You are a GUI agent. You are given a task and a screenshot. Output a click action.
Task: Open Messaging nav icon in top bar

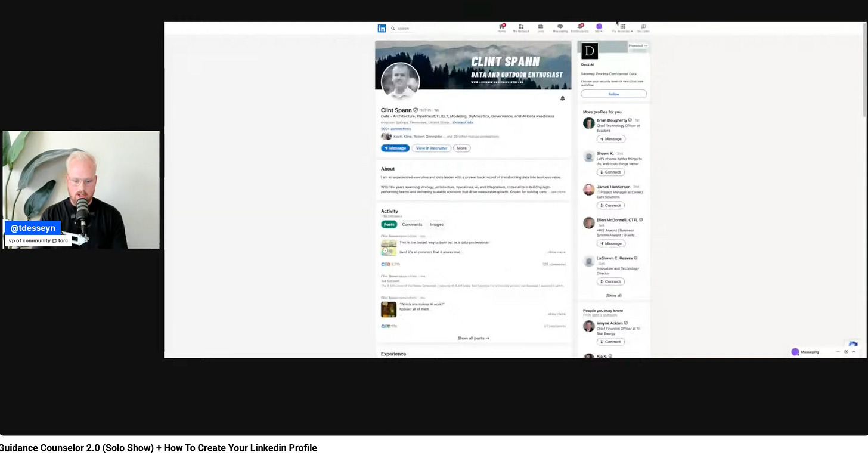[560, 28]
